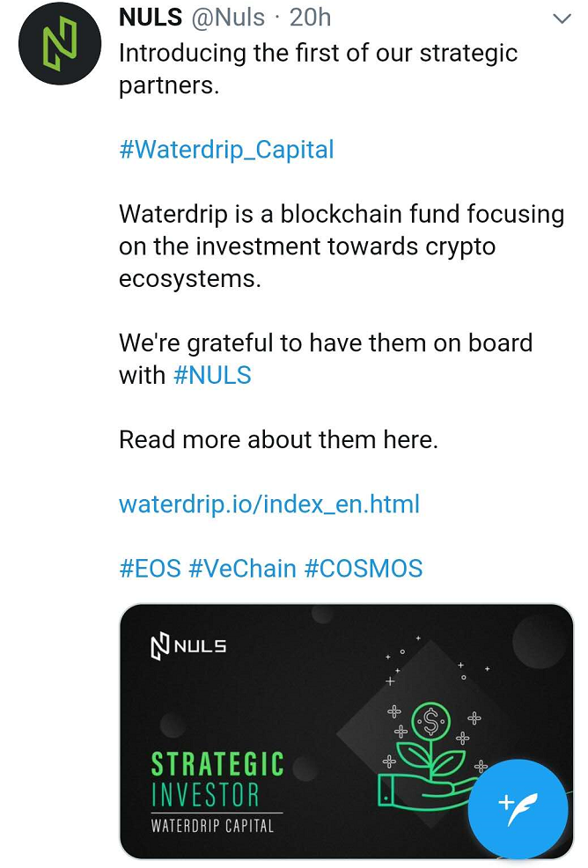588x868 pixels.
Task: Click the STRATEGIC INVESTOR heading in the image
Action: (x=217, y=779)
